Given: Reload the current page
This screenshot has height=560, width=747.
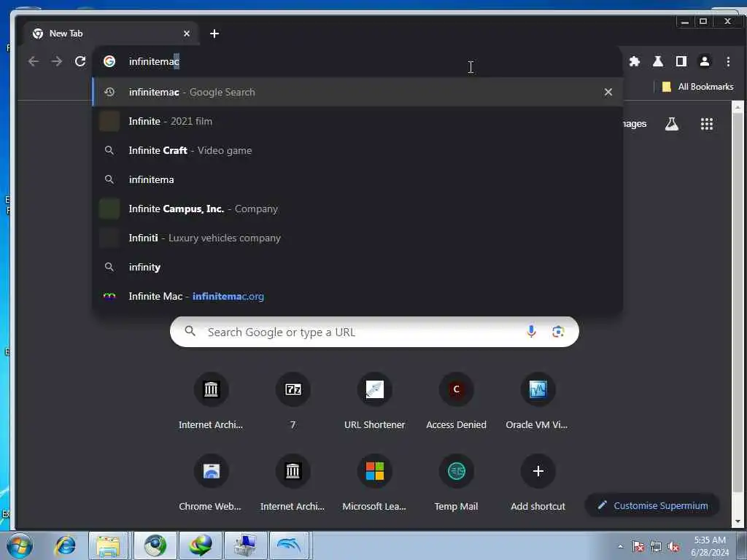Looking at the screenshot, I should pyautogui.click(x=80, y=61).
